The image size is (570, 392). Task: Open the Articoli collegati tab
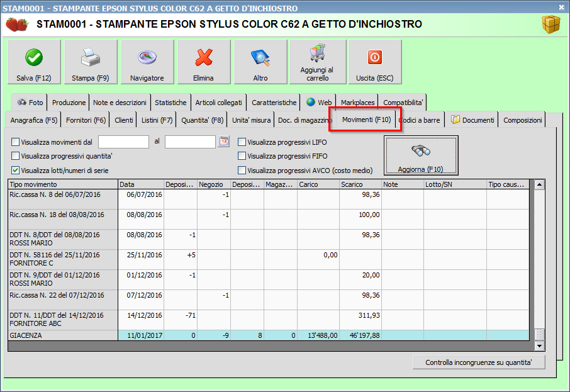[x=218, y=103]
